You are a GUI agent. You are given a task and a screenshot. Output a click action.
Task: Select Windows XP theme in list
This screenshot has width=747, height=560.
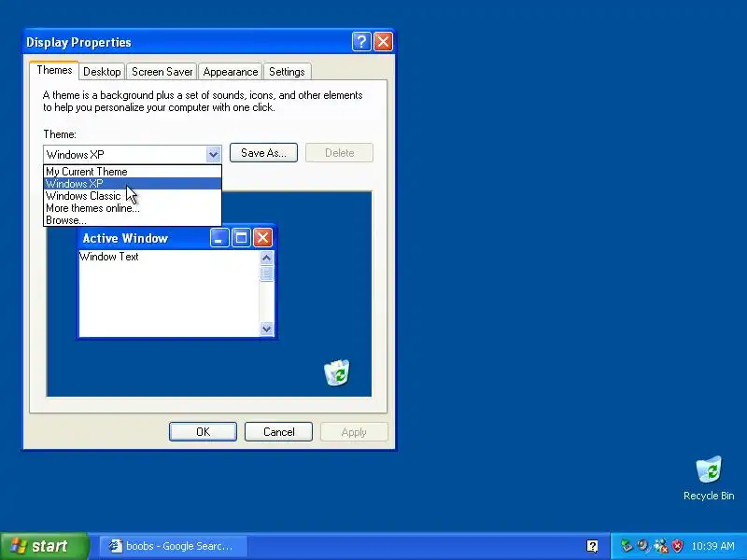tap(133, 184)
